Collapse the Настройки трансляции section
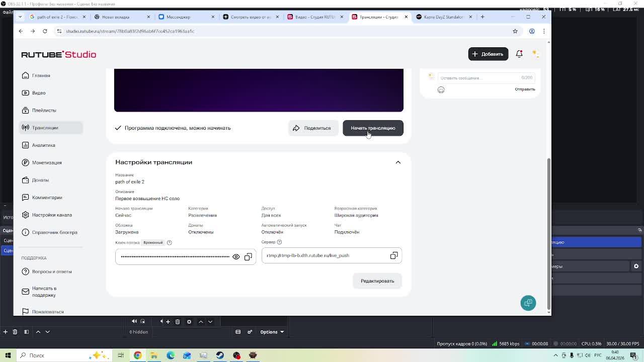 tap(398, 162)
